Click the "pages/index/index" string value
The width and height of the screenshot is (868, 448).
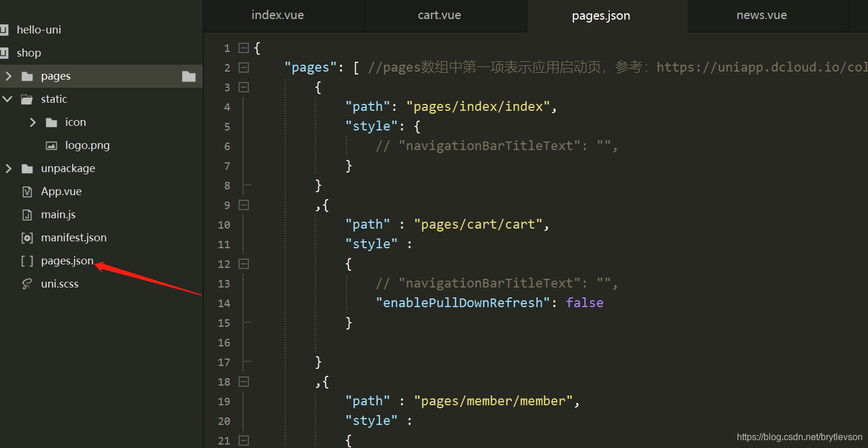tap(478, 107)
